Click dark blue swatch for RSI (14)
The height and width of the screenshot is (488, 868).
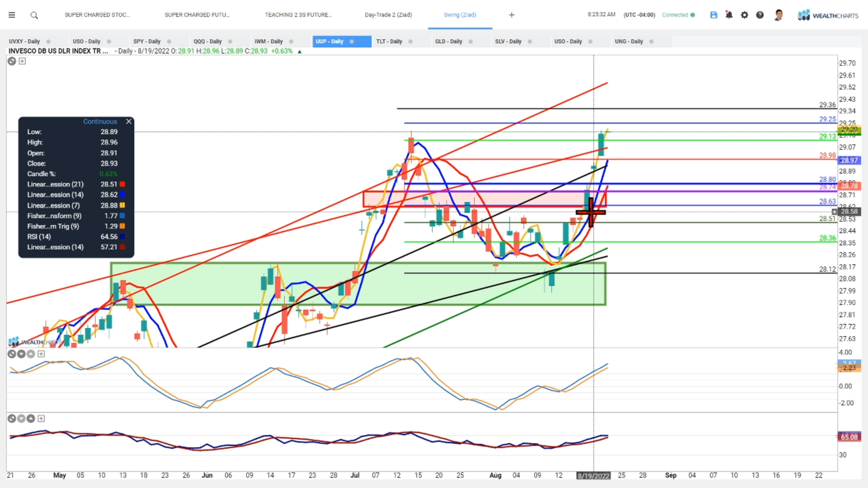coord(122,237)
